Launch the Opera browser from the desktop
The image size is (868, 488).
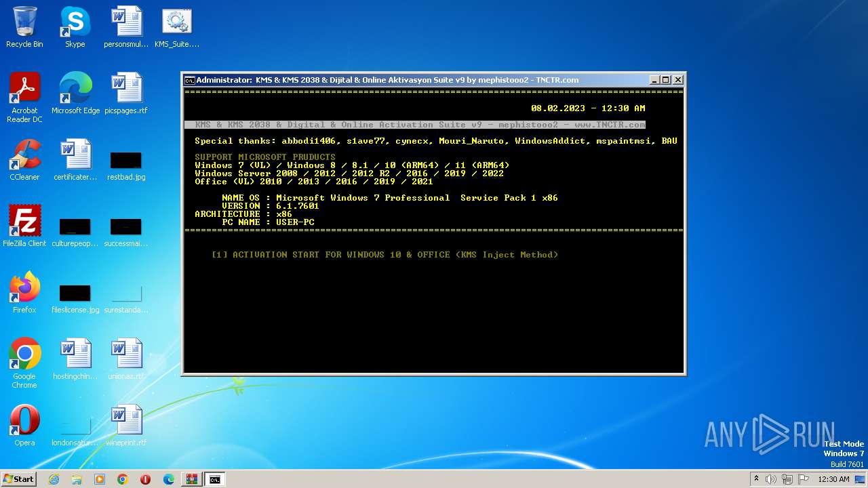(24, 426)
